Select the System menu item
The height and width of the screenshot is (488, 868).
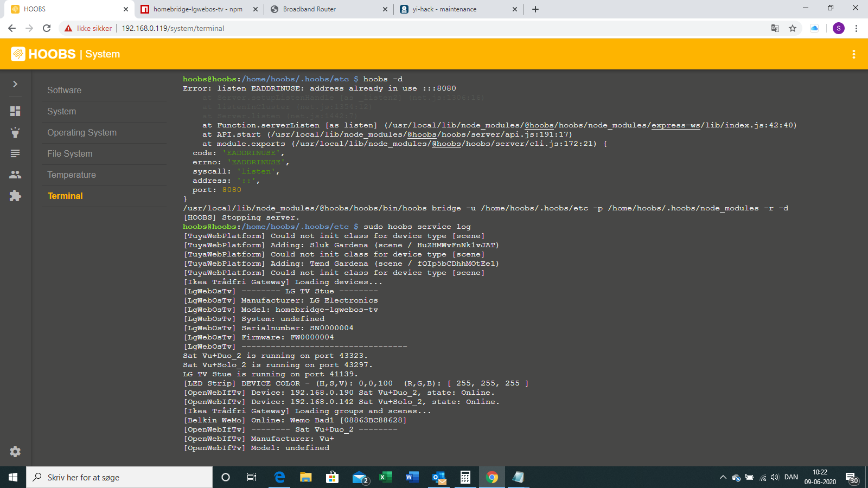click(104, 112)
